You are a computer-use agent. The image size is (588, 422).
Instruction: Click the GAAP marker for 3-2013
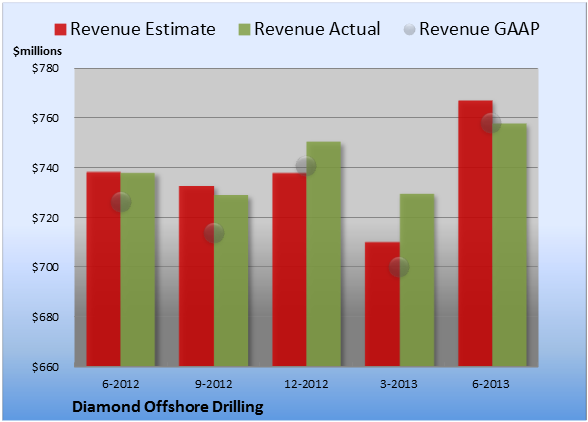pos(399,267)
